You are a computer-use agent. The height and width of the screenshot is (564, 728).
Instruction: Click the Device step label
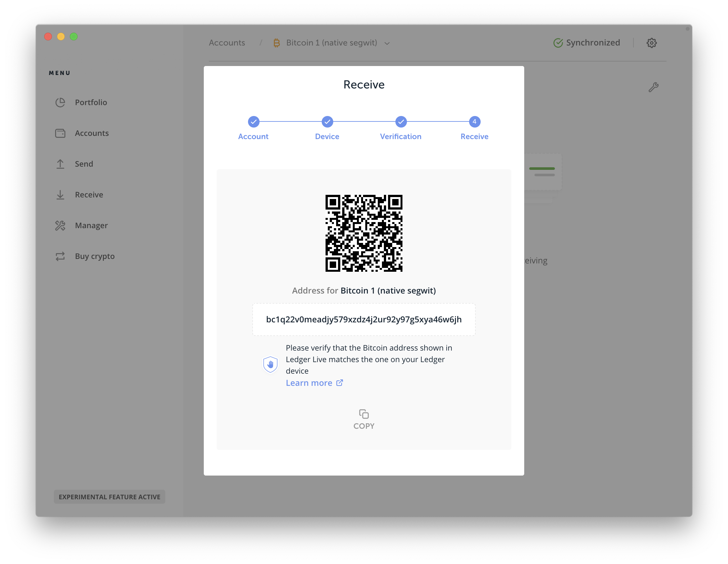(x=327, y=136)
